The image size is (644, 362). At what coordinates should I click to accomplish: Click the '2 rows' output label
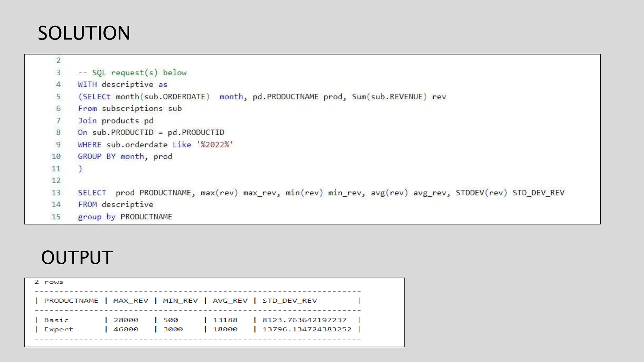coord(49,282)
